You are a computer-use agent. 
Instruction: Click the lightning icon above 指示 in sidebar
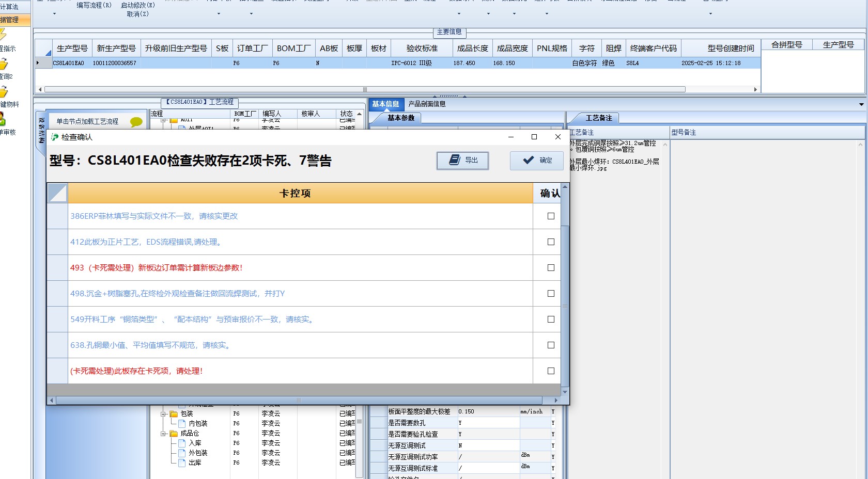click(x=3, y=35)
